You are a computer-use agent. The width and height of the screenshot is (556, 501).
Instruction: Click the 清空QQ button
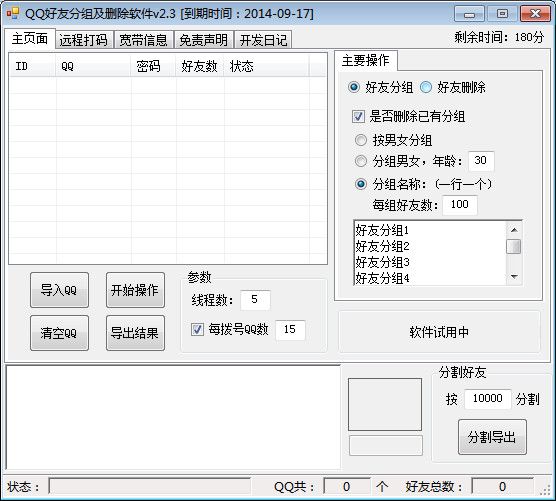[x=59, y=333]
